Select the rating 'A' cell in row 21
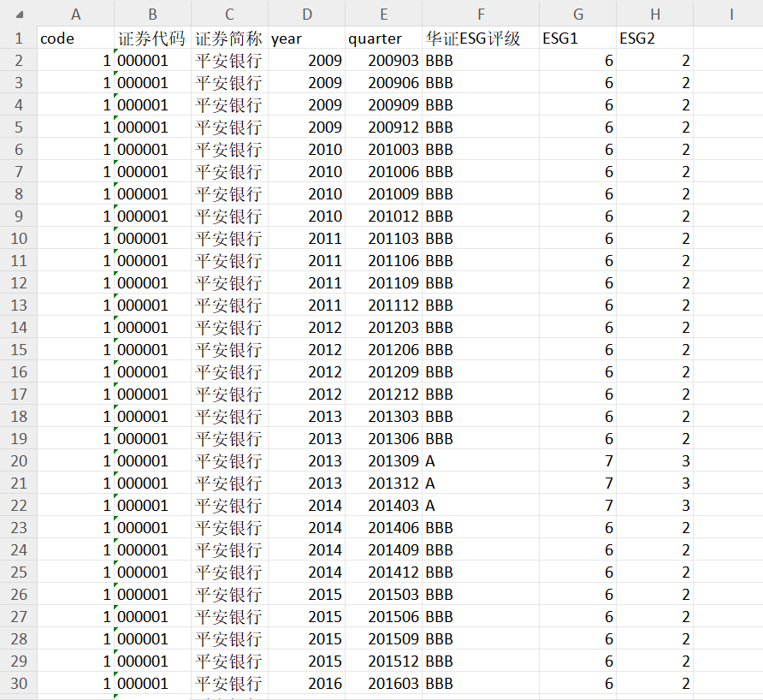 tap(480, 483)
